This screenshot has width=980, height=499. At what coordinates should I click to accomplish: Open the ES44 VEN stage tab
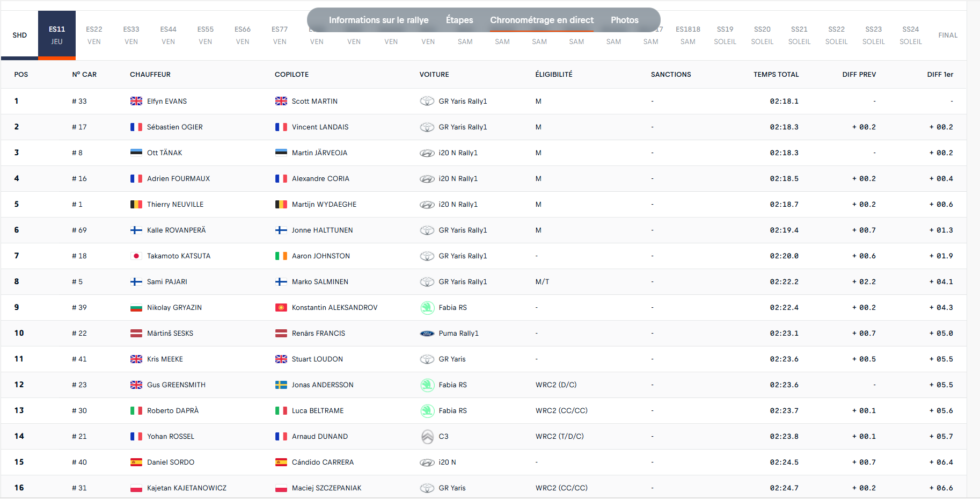168,35
